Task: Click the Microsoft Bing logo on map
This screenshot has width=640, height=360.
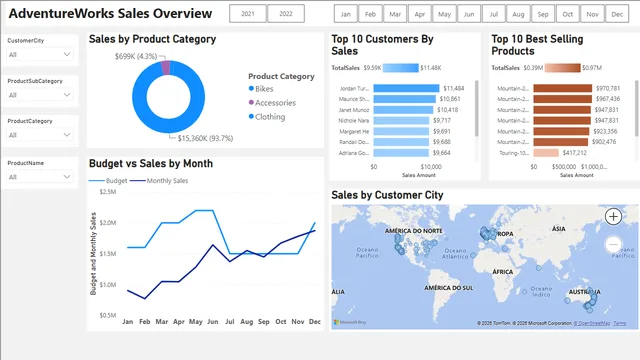Action: (350, 322)
